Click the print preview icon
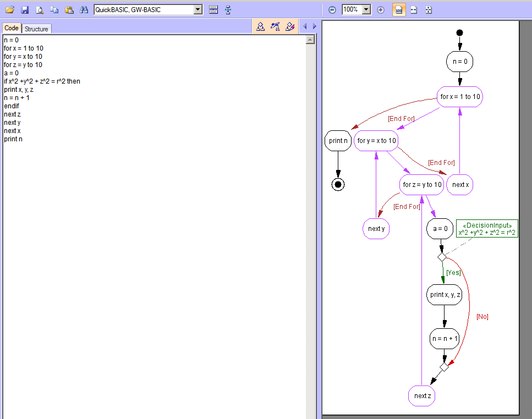Screen dimensions: 532x419 pos(40,10)
